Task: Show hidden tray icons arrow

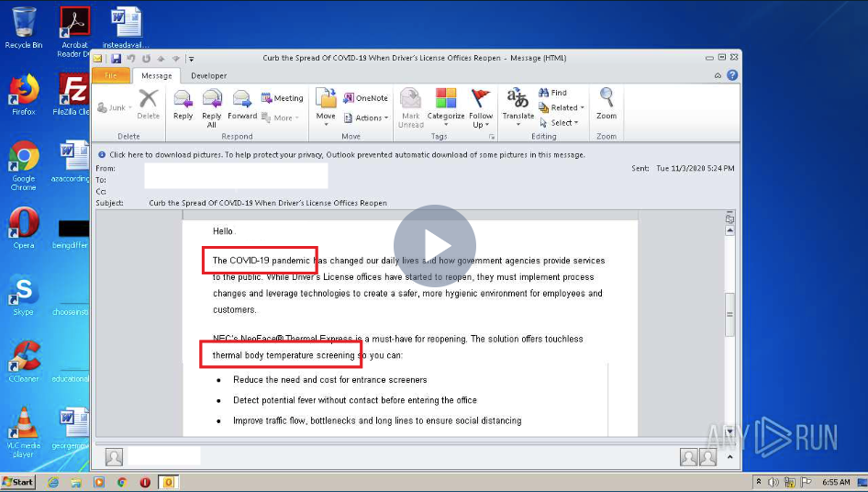Action: click(759, 482)
